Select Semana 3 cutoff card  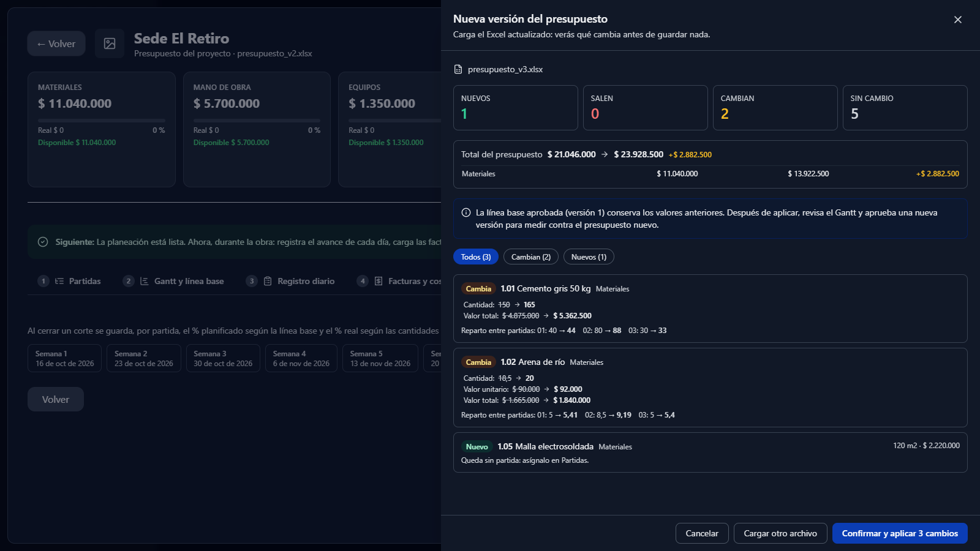pyautogui.click(x=223, y=358)
